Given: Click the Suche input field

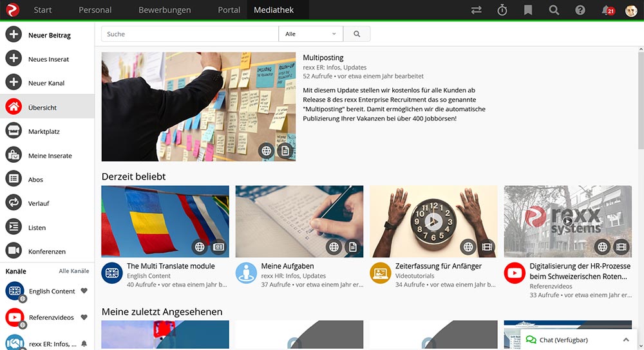Looking at the screenshot, I should point(190,34).
